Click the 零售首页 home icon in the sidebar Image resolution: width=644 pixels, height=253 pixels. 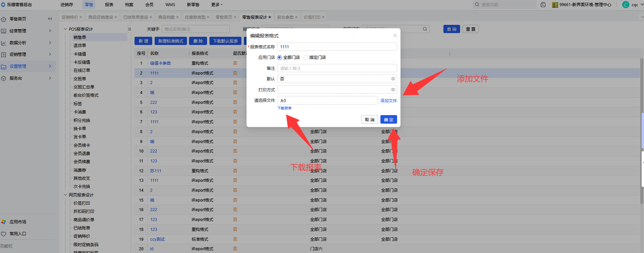[4, 19]
